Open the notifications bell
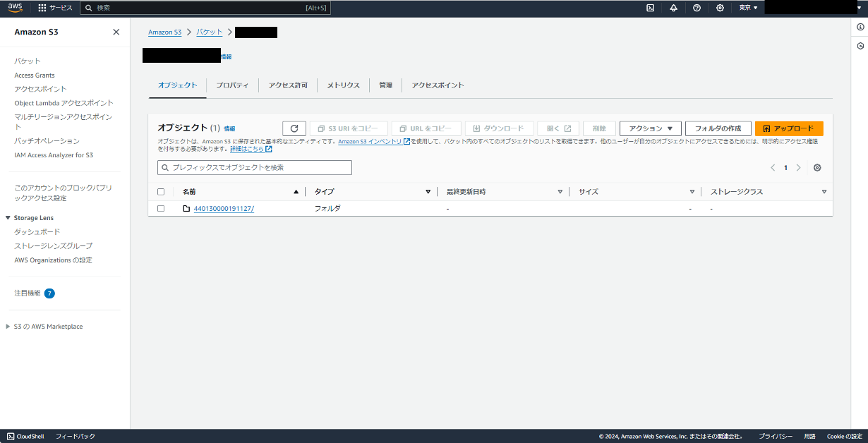The height and width of the screenshot is (443, 868). pos(674,8)
